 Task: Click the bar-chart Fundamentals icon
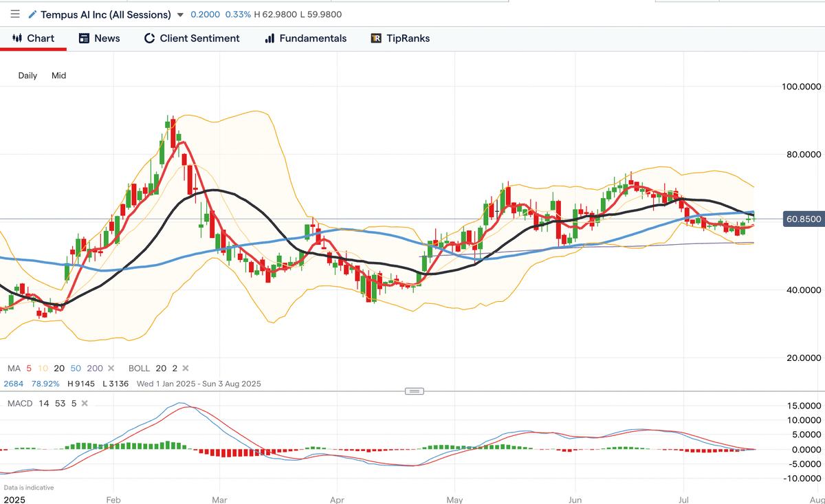tap(269, 39)
